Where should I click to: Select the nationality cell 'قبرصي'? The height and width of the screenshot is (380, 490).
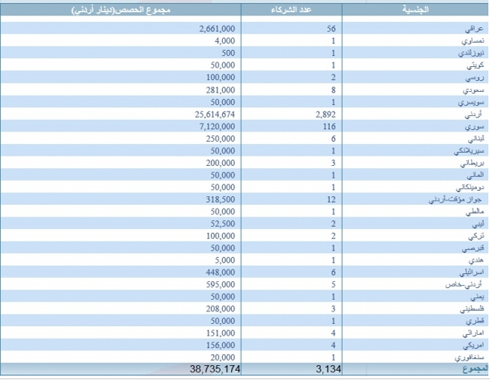(x=473, y=248)
